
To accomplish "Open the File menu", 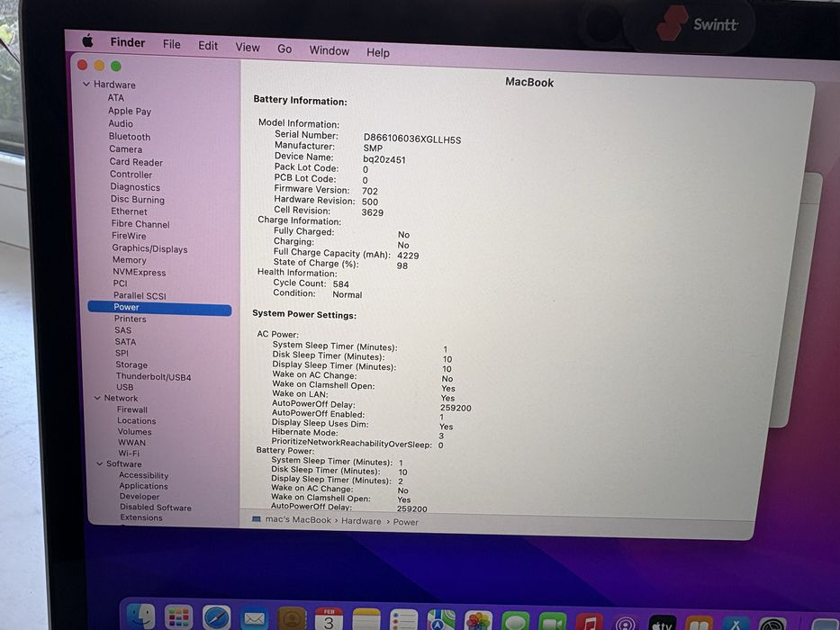I will coord(171,44).
